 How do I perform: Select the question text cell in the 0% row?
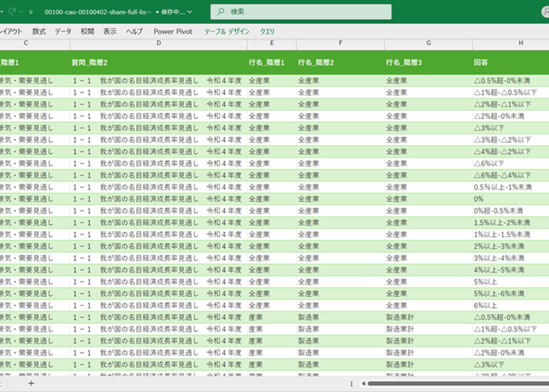(x=159, y=199)
